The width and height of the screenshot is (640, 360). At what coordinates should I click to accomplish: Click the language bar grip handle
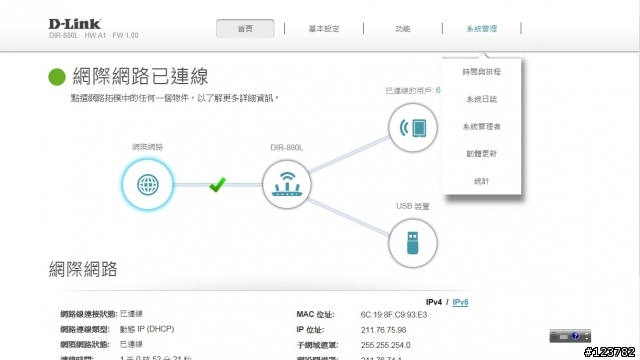tap(554, 336)
